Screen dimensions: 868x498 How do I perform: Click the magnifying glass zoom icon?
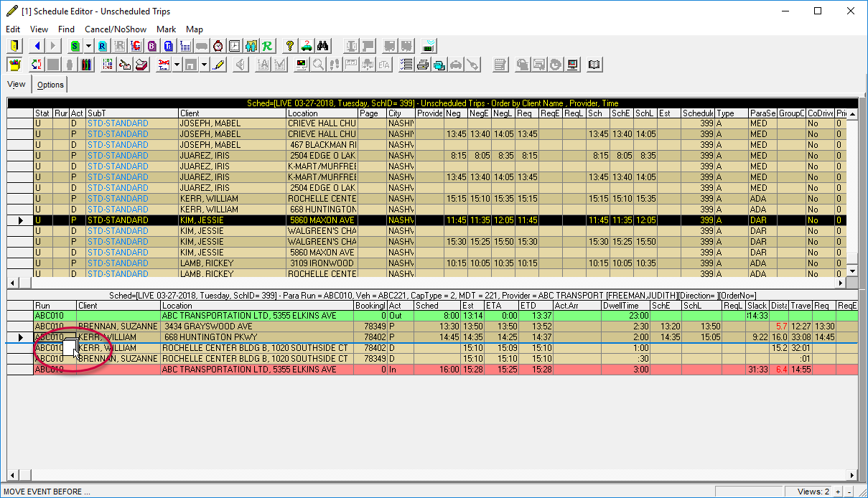coord(317,64)
